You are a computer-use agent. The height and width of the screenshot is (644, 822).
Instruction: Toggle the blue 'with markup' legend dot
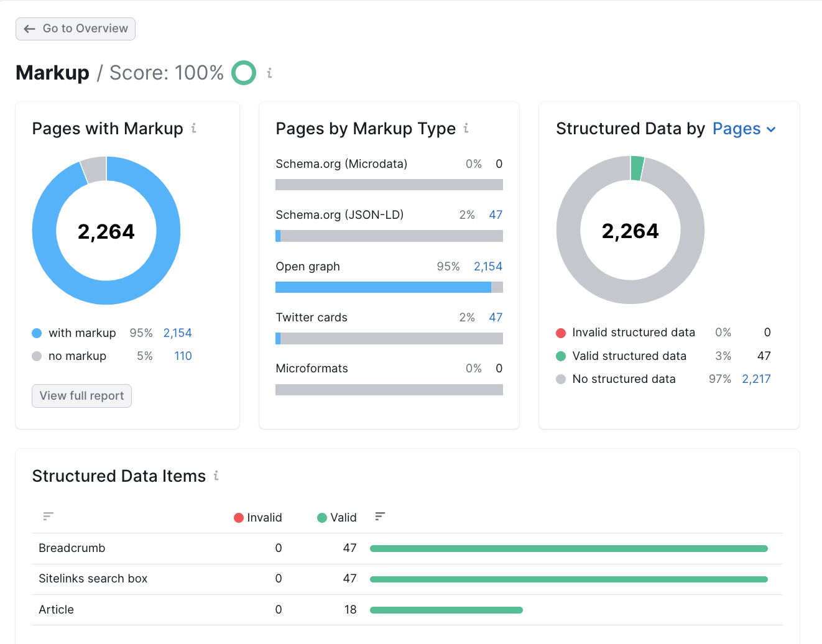coord(37,333)
